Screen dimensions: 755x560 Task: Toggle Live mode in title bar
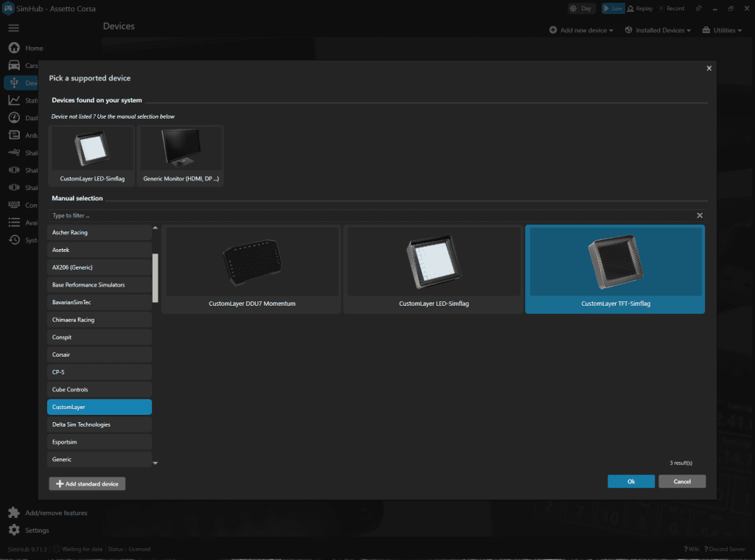click(x=612, y=8)
